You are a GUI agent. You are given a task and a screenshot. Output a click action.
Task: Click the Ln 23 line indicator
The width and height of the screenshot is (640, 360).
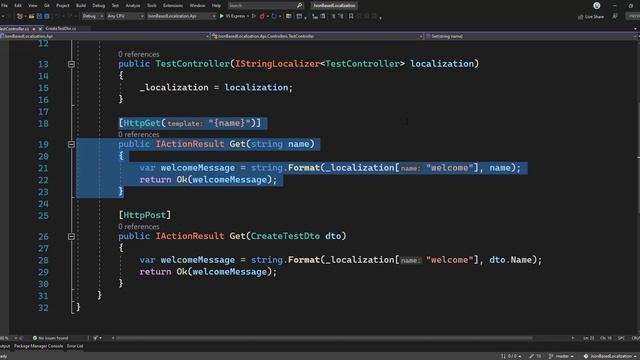click(589, 338)
